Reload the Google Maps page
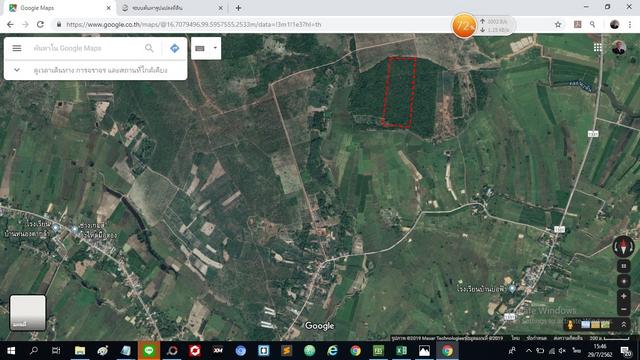This screenshot has height=360, width=640. [40, 24]
